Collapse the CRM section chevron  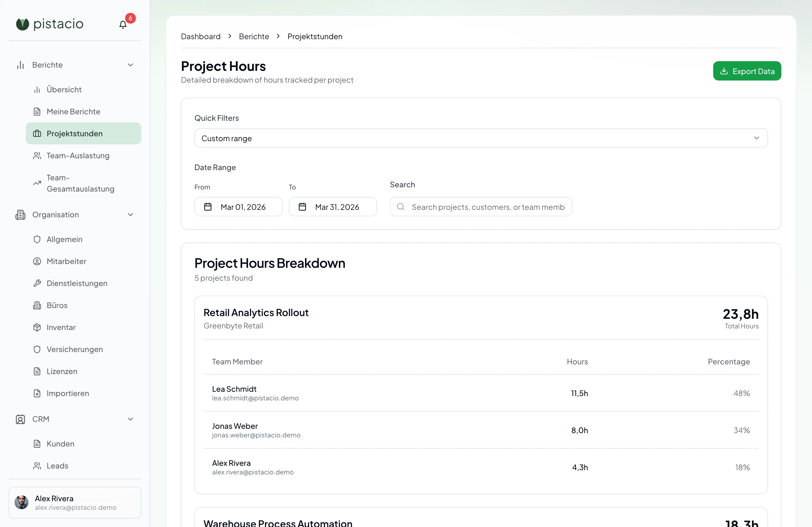coord(130,419)
